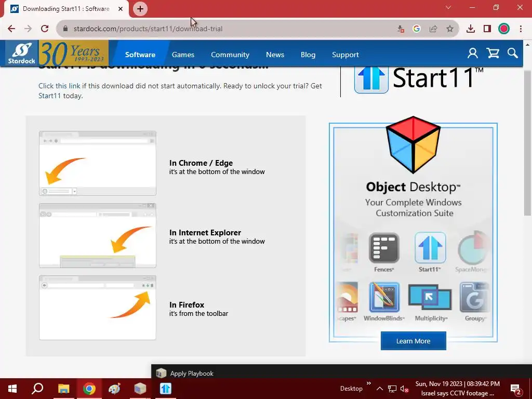Open the News menu item

(x=275, y=55)
